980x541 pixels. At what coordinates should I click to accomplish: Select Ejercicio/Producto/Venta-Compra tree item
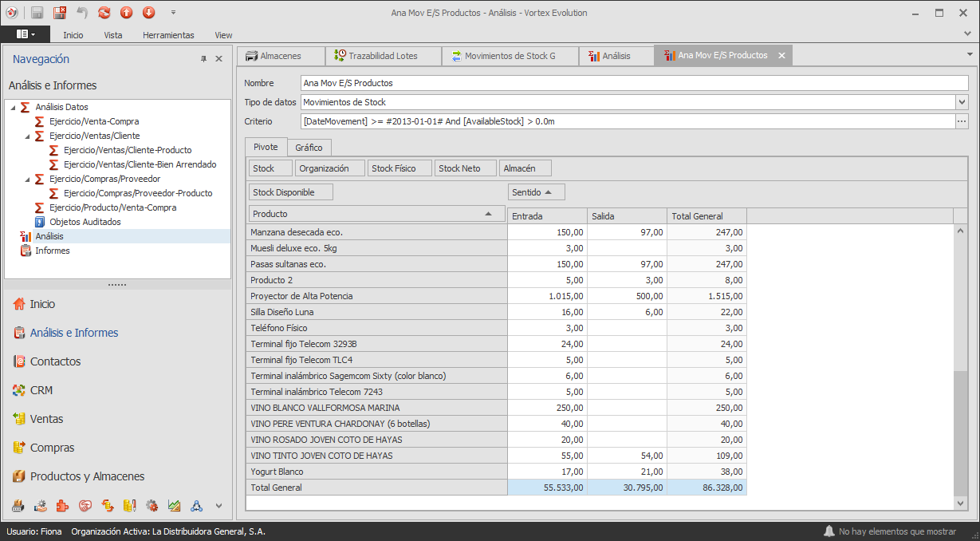[113, 207]
